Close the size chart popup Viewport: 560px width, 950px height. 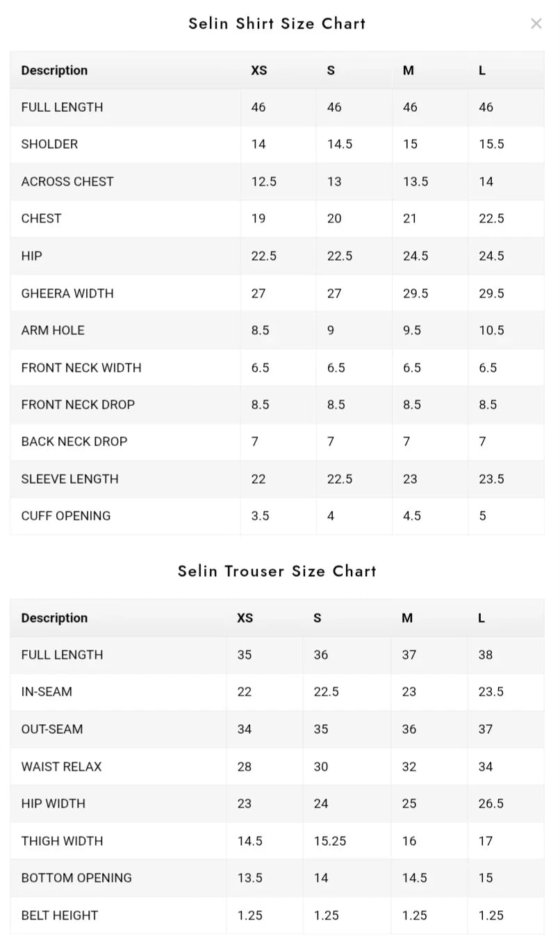pyautogui.click(x=536, y=24)
